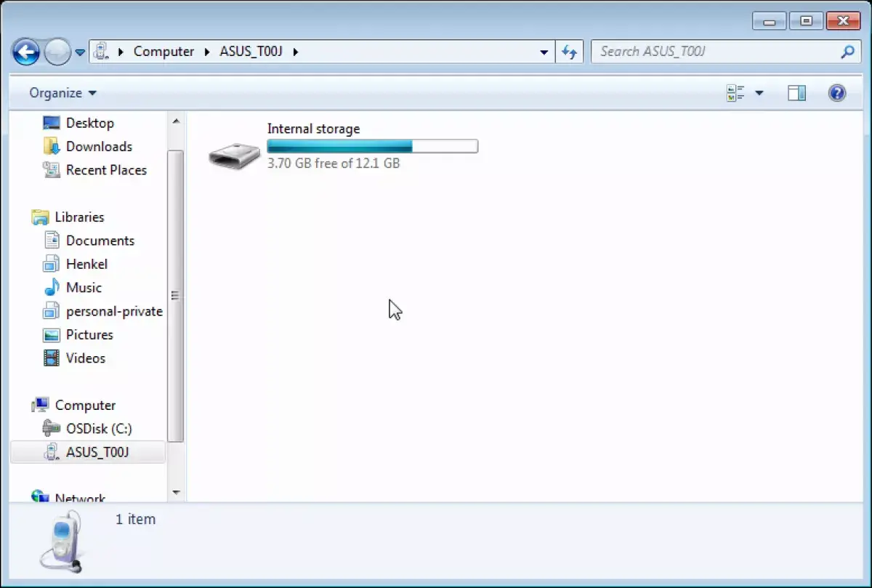This screenshot has height=588, width=872.
Task: Maximize the Explorer window
Action: [805, 21]
